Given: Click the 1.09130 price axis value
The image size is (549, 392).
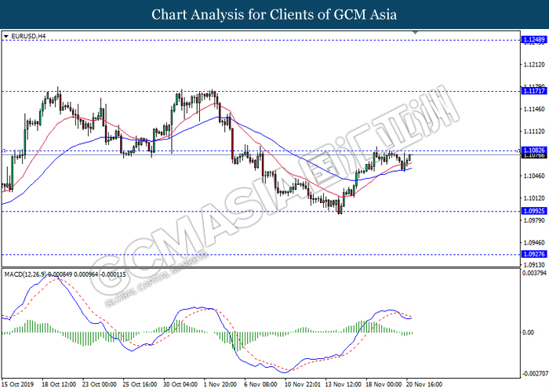Looking at the screenshot, I should pos(534,265).
